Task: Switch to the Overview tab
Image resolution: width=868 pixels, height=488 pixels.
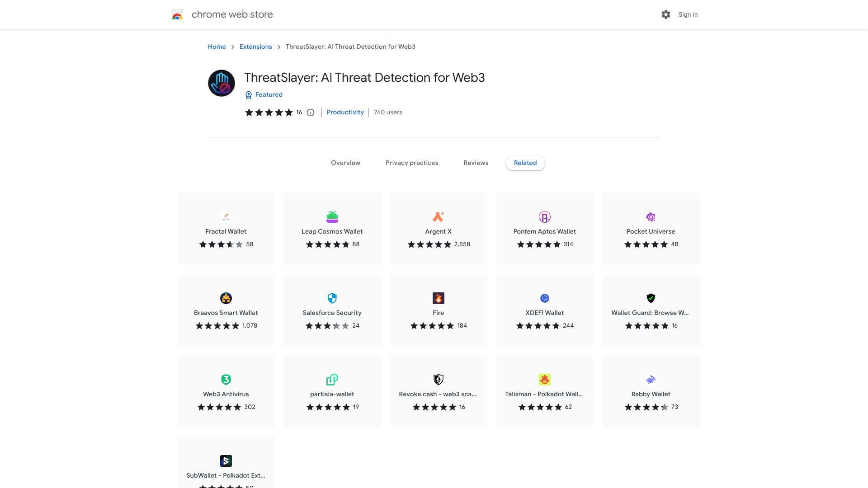Action: coord(345,163)
